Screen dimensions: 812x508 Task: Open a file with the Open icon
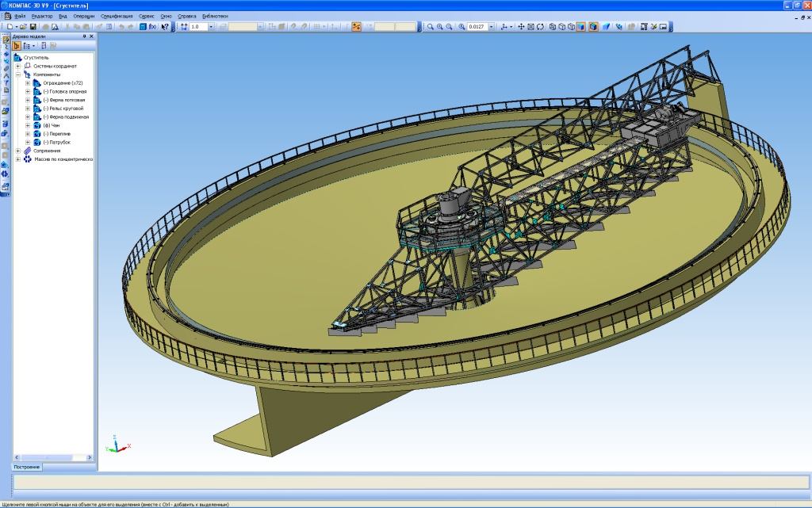tap(24, 26)
